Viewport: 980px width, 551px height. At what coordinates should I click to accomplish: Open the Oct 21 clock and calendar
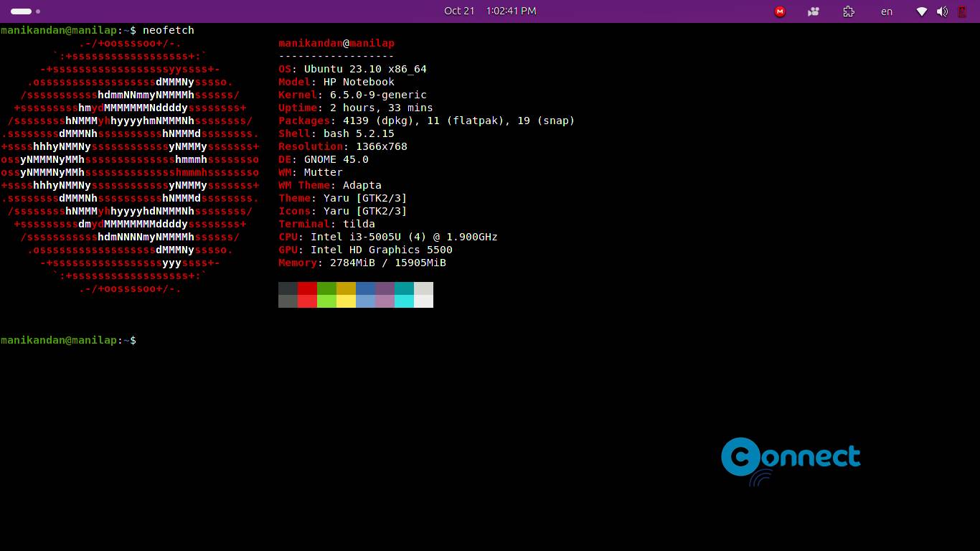(x=490, y=11)
